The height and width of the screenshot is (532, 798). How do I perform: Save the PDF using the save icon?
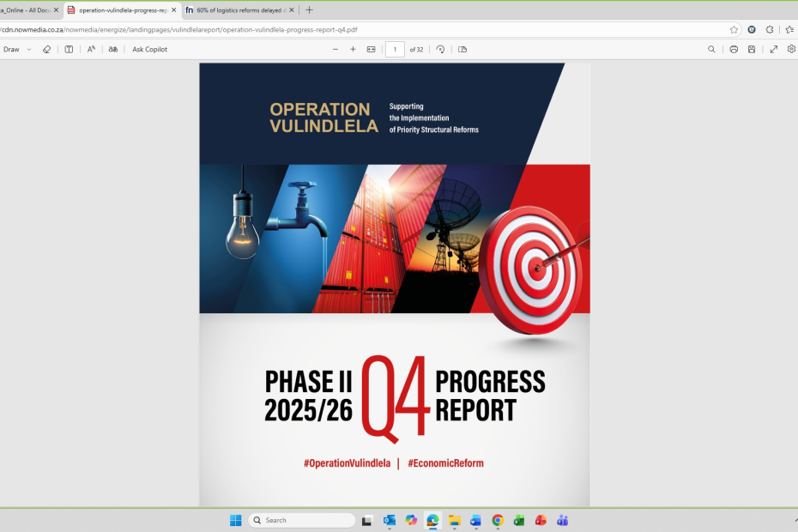(752, 50)
